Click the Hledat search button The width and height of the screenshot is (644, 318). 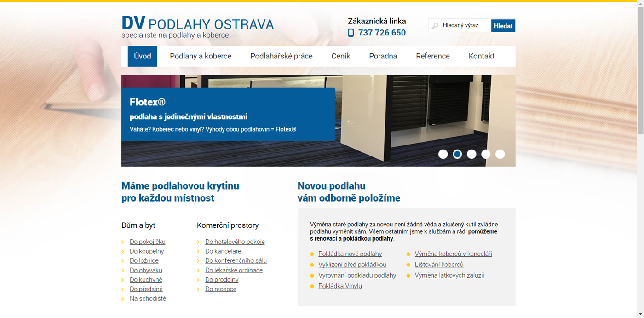[x=503, y=26]
